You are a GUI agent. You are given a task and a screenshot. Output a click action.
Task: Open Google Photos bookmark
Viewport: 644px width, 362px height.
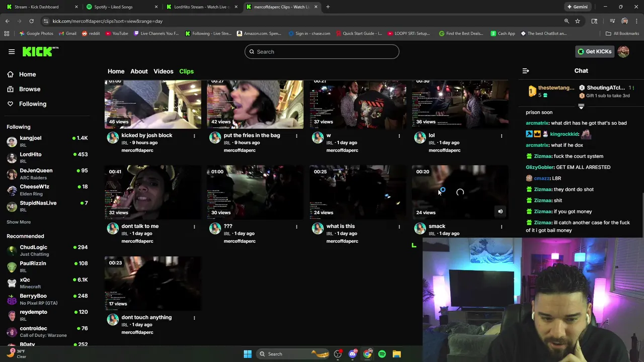(x=36, y=33)
